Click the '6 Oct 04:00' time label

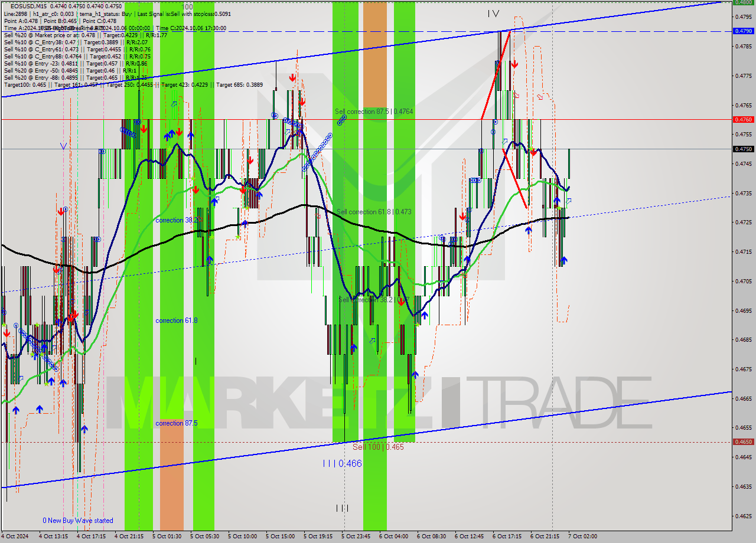(394, 537)
